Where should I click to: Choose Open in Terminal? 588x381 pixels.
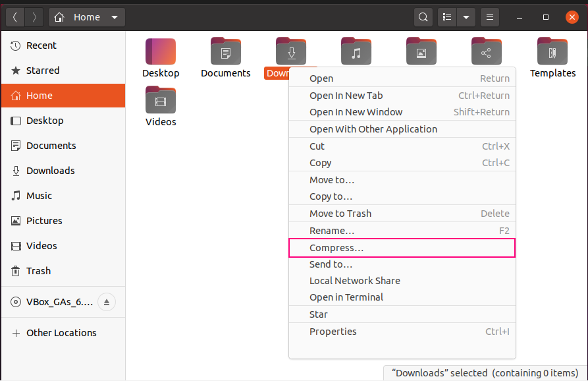[402, 297]
